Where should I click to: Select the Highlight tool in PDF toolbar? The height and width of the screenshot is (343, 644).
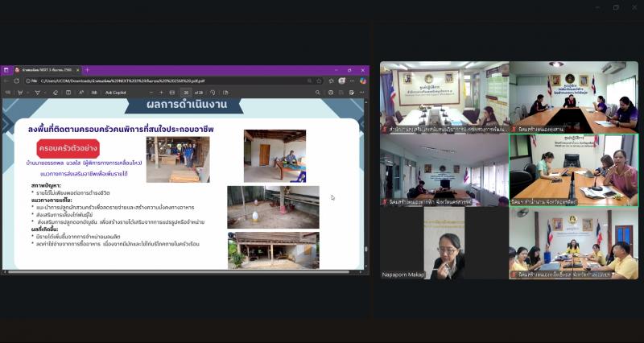pos(19,93)
